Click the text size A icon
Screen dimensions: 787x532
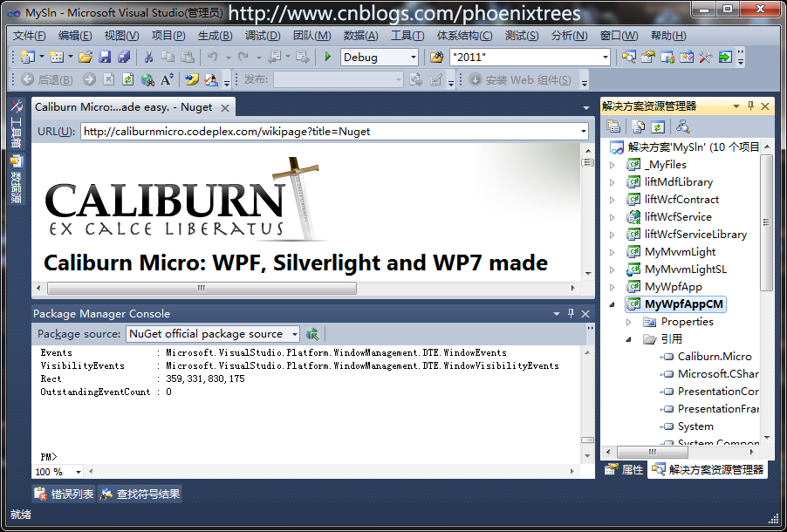[167, 79]
